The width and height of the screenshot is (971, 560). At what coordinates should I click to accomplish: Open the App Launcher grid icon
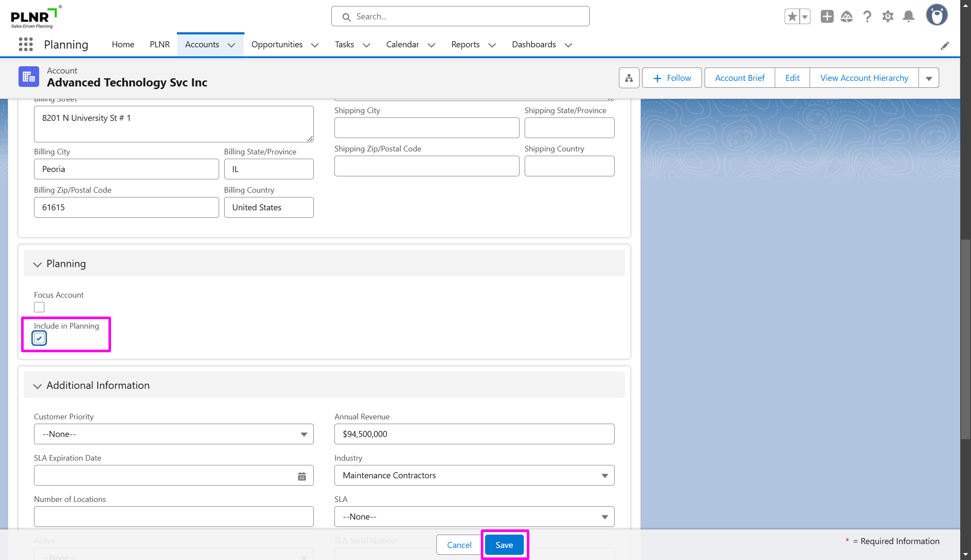tap(26, 44)
